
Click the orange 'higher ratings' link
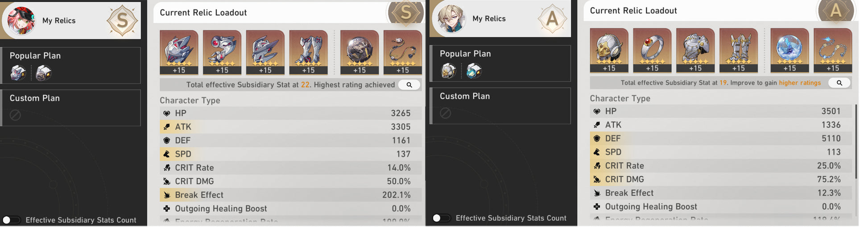(x=800, y=83)
